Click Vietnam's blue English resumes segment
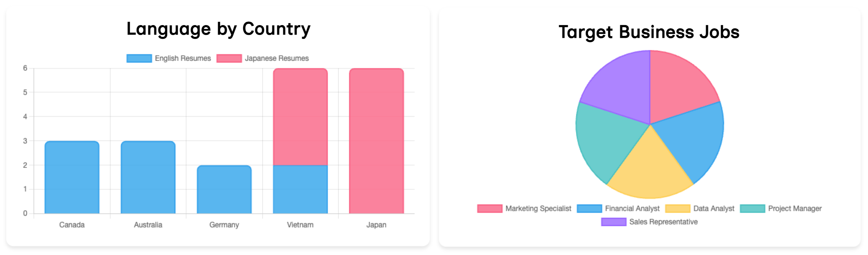Viewport: 868px width, 255px height. pyautogui.click(x=300, y=189)
